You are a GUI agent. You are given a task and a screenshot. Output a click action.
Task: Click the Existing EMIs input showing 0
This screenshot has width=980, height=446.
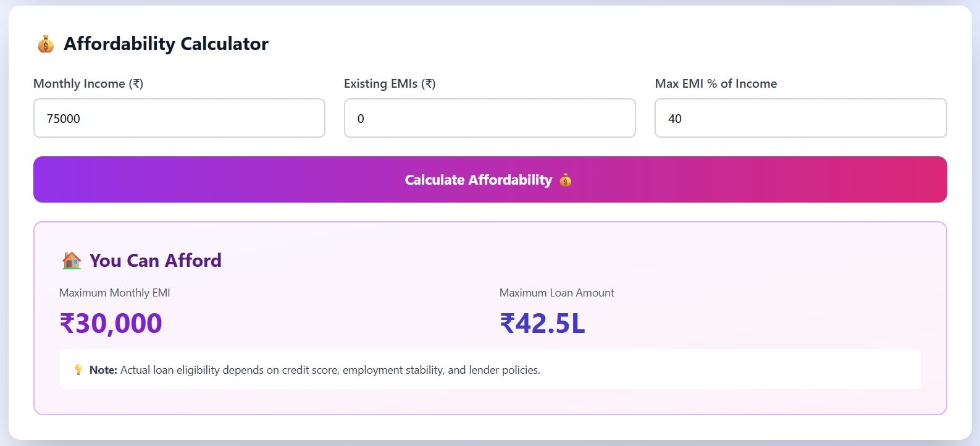coord(490,118)
